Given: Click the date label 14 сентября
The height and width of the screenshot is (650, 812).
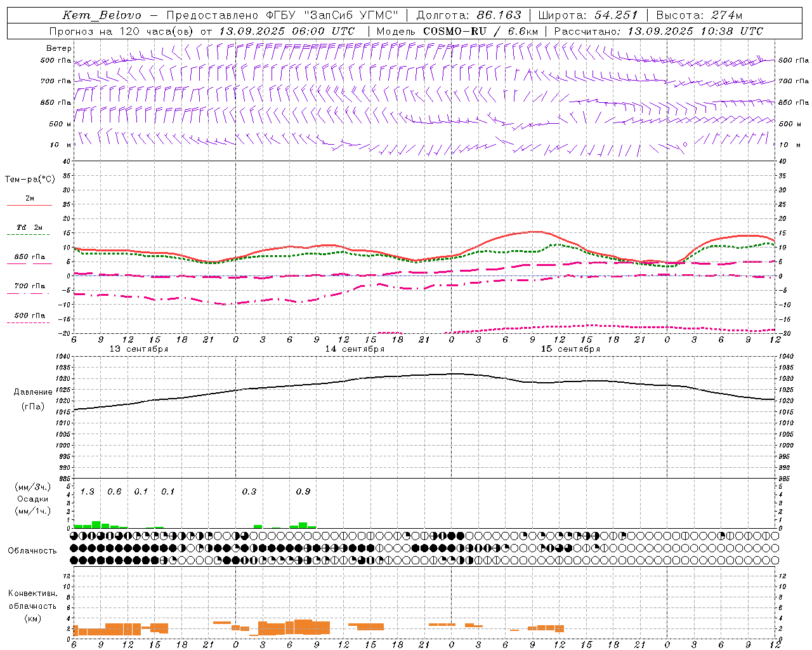Looking at the screenshot, I should pos(355,349).
